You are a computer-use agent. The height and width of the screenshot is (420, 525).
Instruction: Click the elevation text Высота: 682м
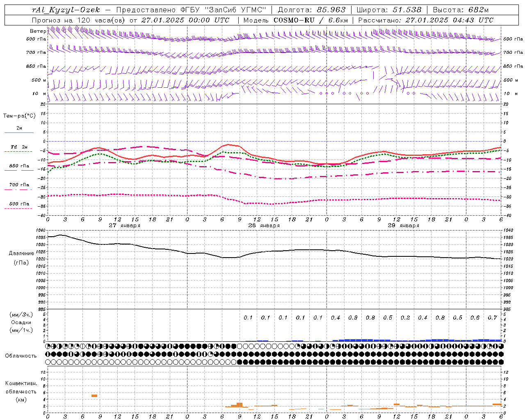[x=461, y=10]
